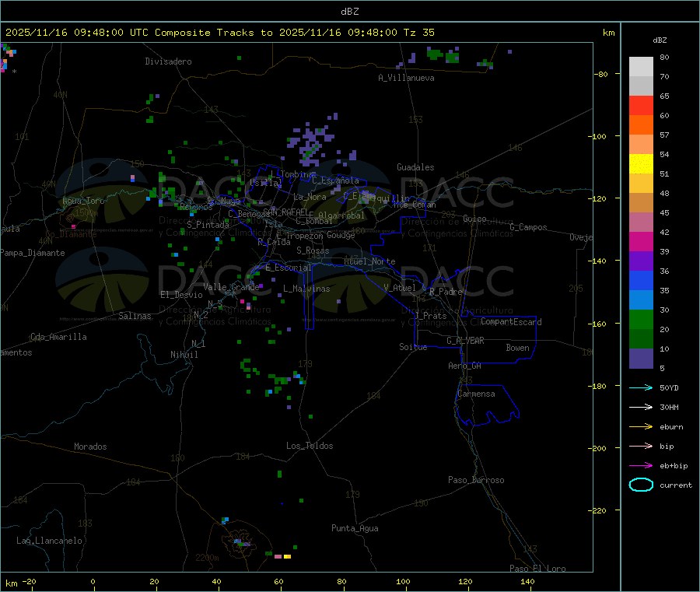Click the 'Agua_Toro' map label
This screenshot has height=592, width=700.
pyautogui.click(x=83, y=201)
